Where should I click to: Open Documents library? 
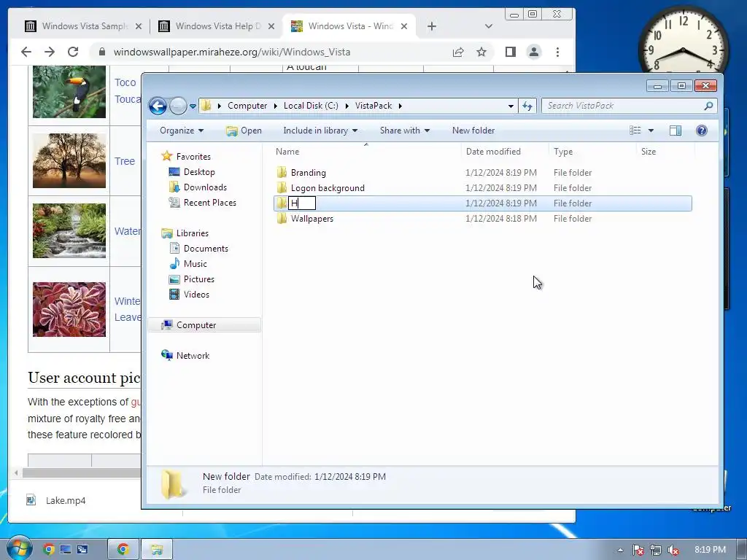pyautogui.click(x=206, y=249)
